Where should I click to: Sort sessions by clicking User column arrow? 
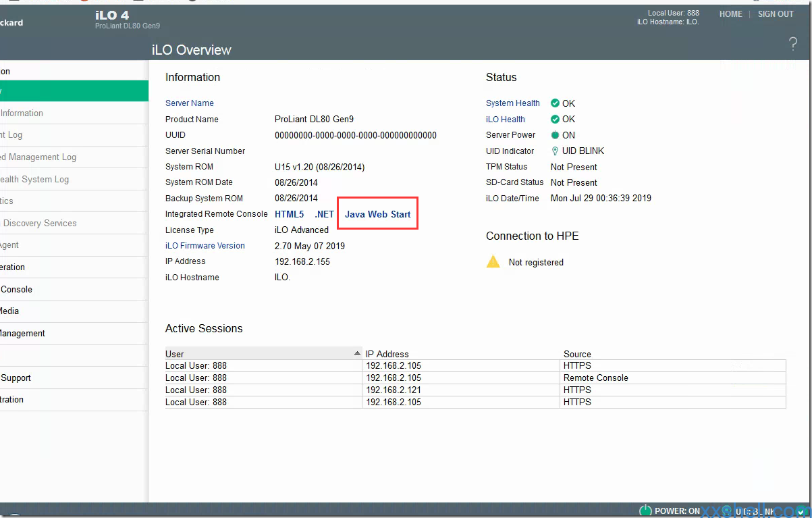[357, 354]
